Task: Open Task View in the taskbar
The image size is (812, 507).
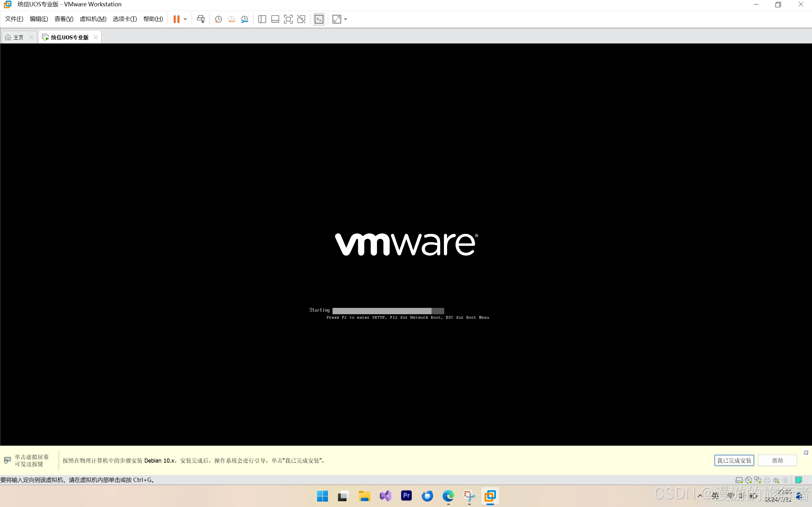Action: (343, 496)
